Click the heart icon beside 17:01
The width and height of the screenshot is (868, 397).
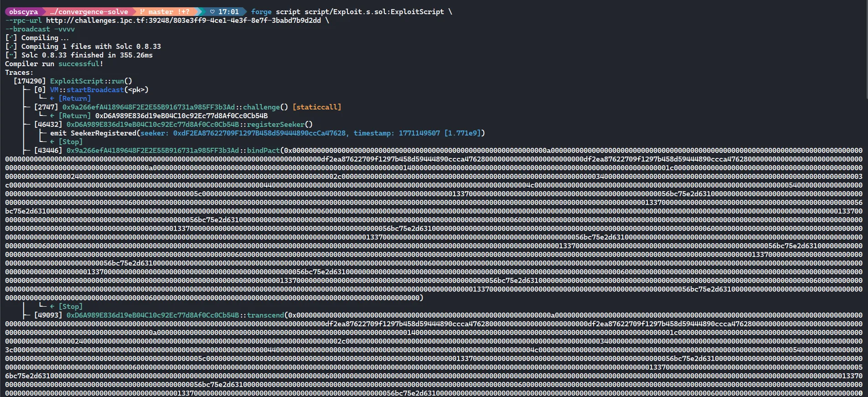point(212,12)
